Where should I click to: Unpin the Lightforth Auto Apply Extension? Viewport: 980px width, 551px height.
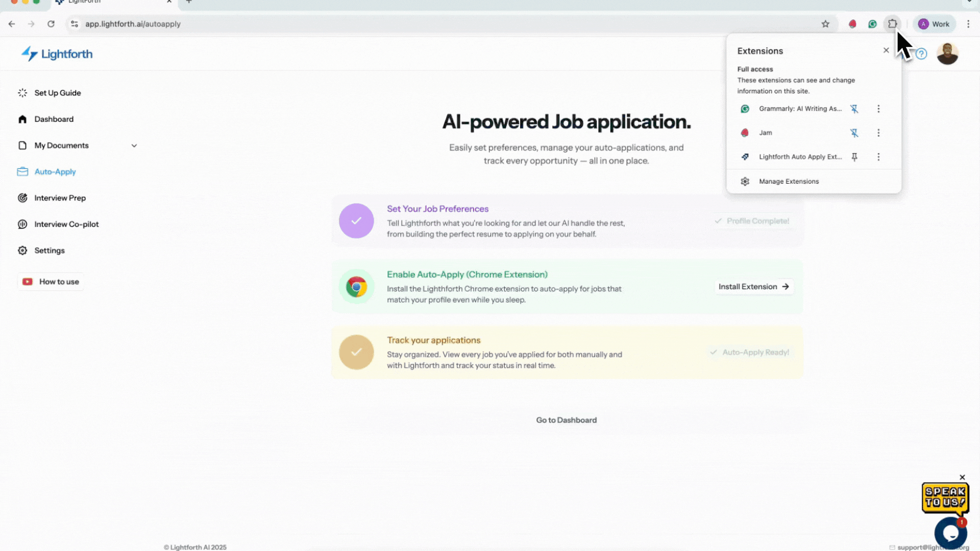coord(854,157)
